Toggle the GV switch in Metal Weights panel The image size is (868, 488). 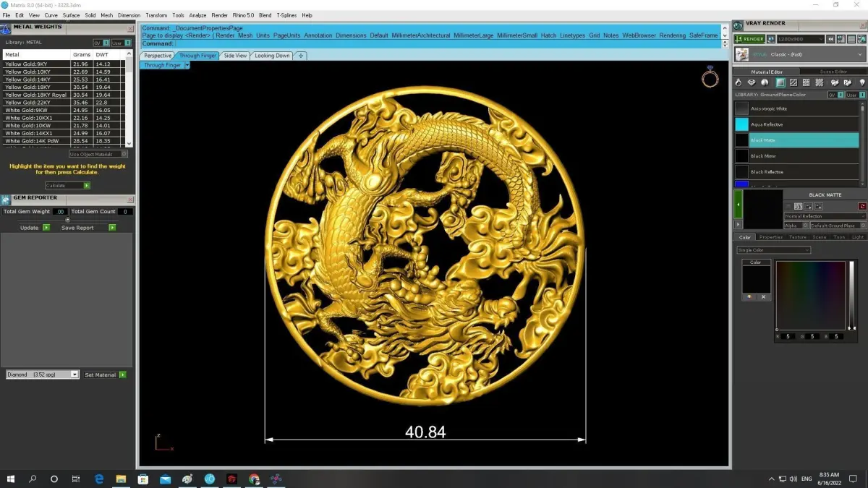click(x=101, y=43)
